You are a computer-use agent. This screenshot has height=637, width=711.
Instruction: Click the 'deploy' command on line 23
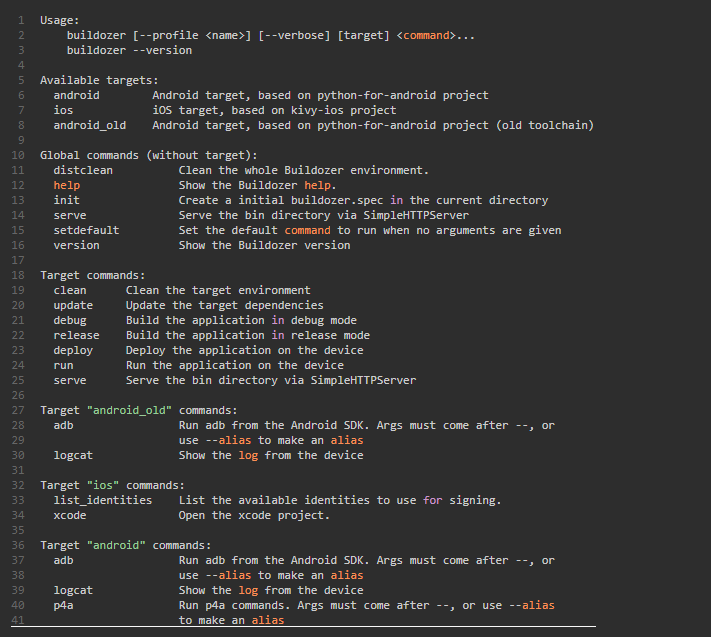point(73,350)
